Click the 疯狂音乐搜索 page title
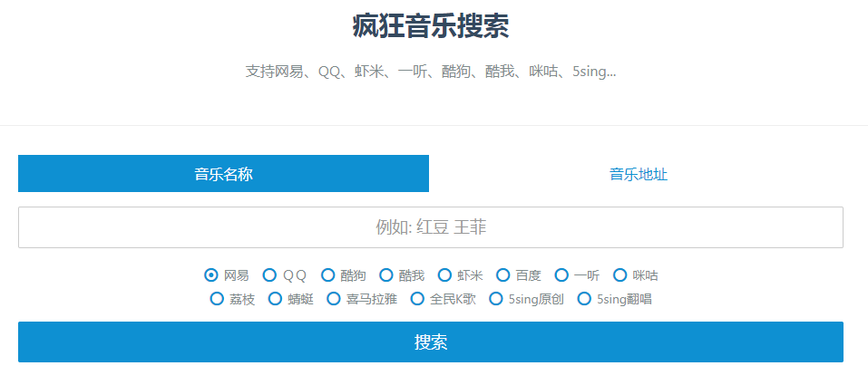This screenshot has height=385, width=868. [x=431, y=26]
